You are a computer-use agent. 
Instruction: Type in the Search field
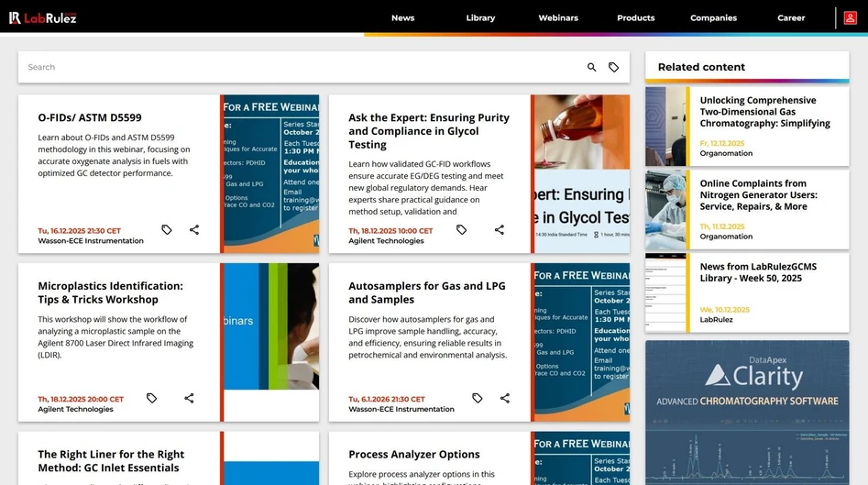pos(302,67)
